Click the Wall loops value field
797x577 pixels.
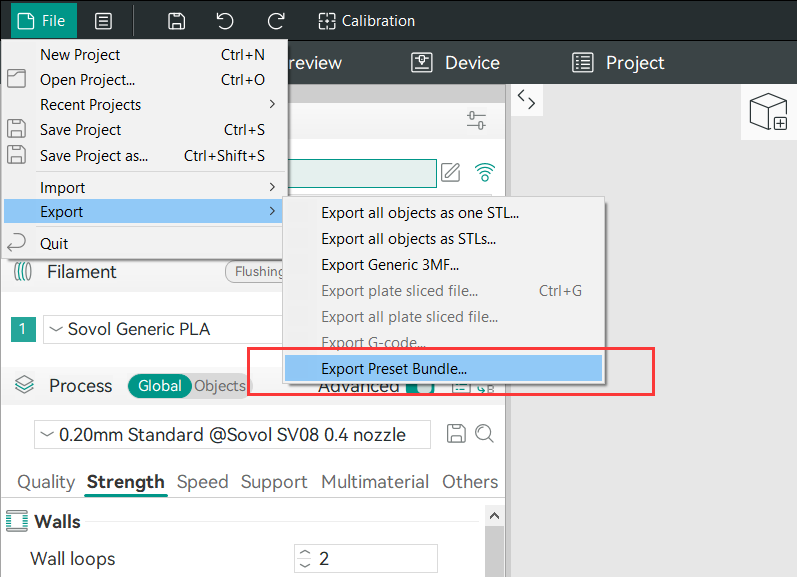366,559
